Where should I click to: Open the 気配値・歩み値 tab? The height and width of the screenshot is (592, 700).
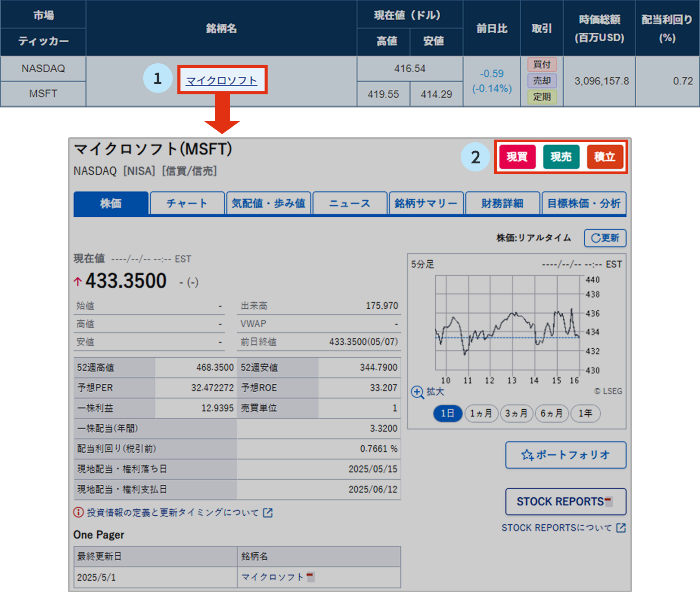click(x=268, y=203)
